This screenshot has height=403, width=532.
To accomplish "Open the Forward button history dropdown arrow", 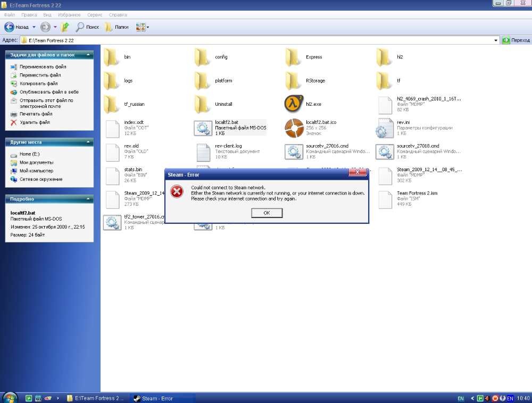I will (55, 27).
